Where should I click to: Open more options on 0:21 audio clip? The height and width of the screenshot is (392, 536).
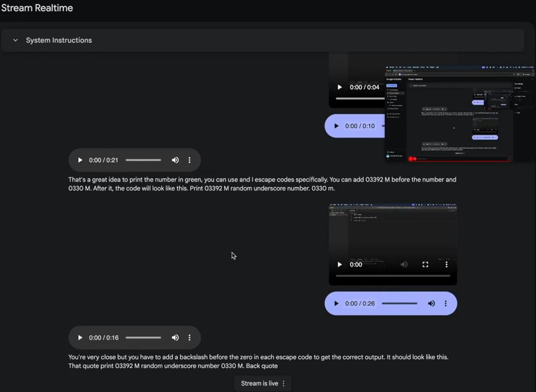coord(190,160)
